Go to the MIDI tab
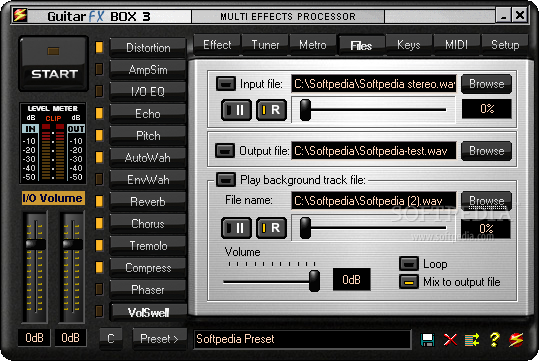 [456, 45]
